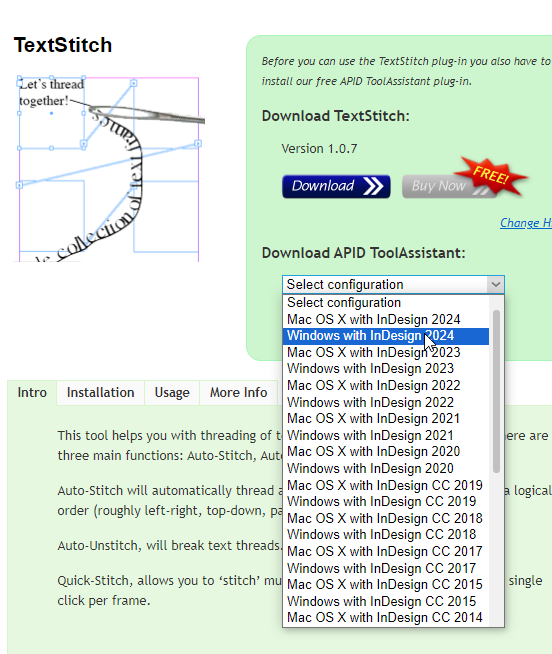Click the FREE! starburst badge
Viewport: 552px width, 654px height.
(492, 176)
